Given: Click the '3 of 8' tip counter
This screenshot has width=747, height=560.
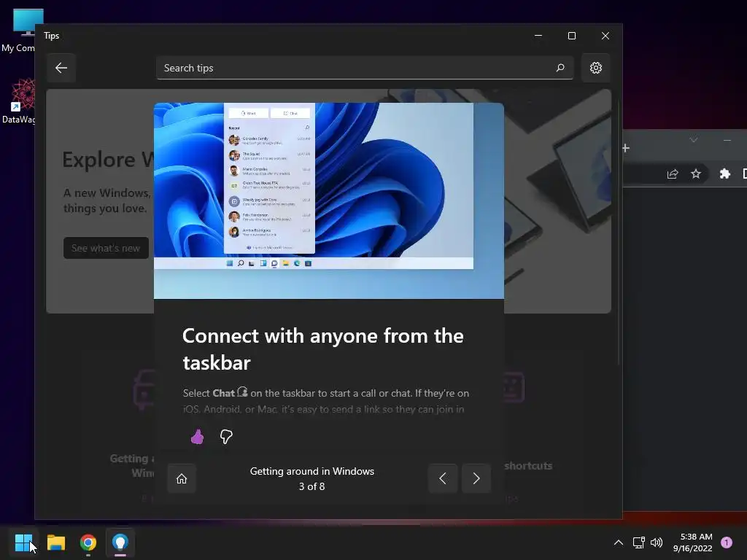Looking at the screenshot, I should 312,486.
